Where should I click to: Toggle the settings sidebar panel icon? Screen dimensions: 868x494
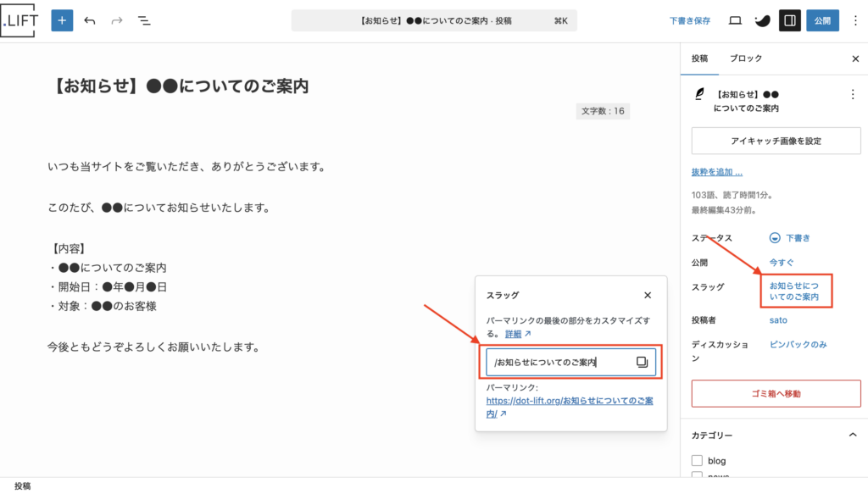(789, 20)
